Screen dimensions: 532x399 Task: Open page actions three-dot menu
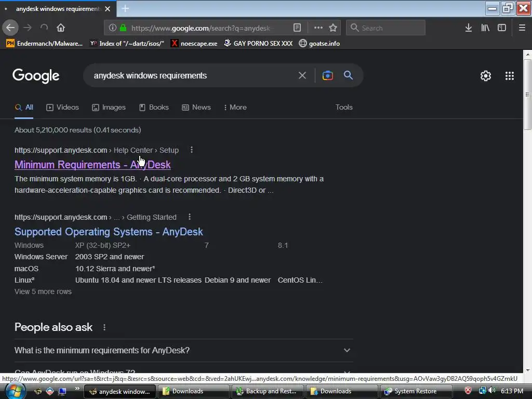(x=318, y=28)
